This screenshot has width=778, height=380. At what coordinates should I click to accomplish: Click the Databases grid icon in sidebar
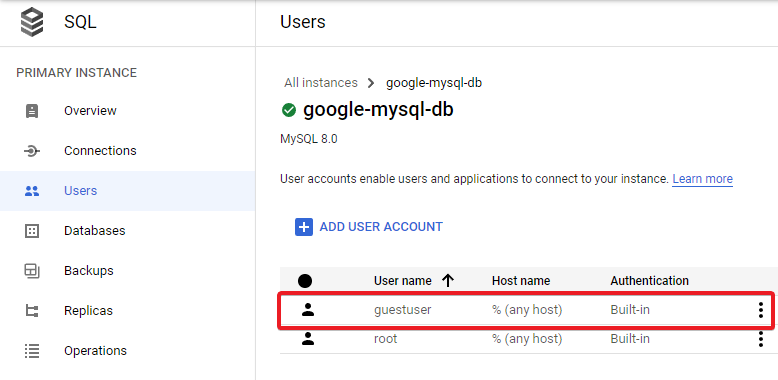point(32,231)
